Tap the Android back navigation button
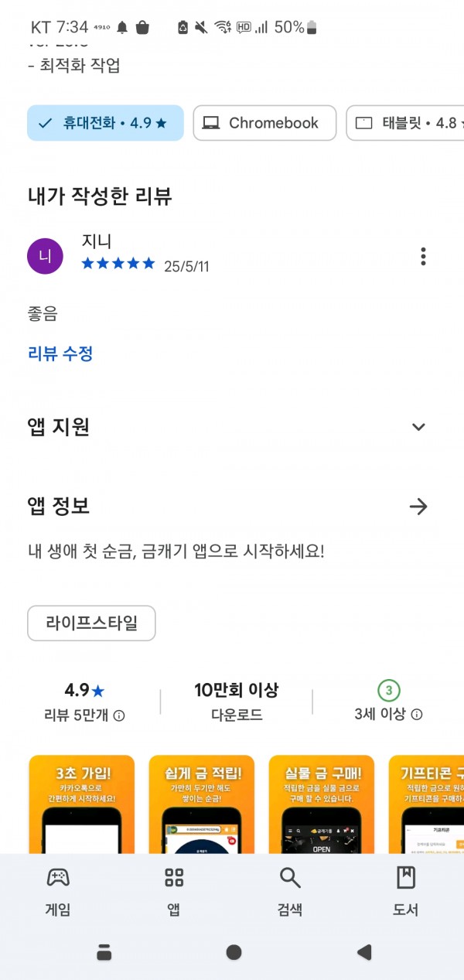 (x=364, y=952)
